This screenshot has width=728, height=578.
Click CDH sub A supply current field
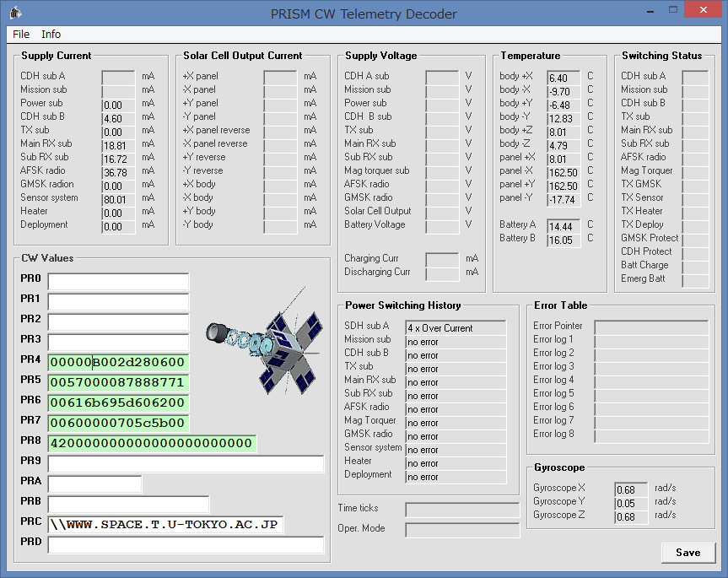(118, 78)
